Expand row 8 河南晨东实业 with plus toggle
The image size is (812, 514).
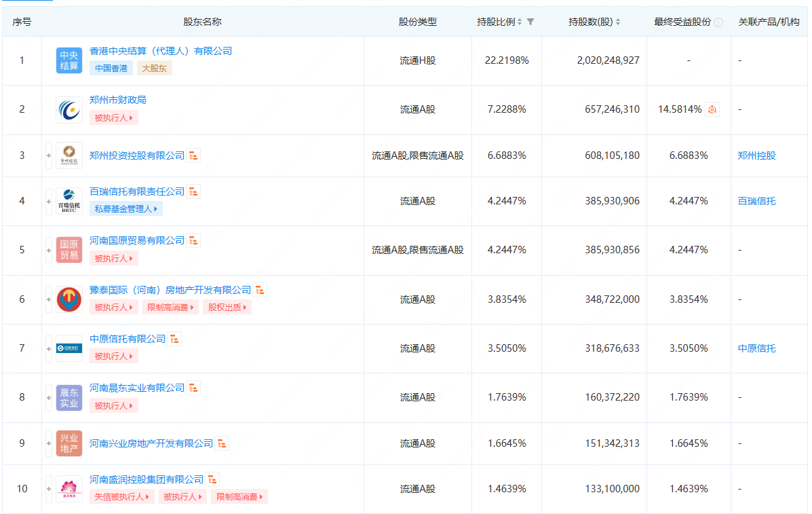49,397
